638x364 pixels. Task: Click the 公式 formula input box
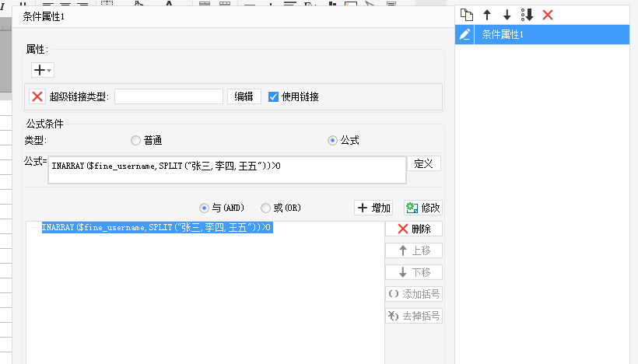click(227, 170)
